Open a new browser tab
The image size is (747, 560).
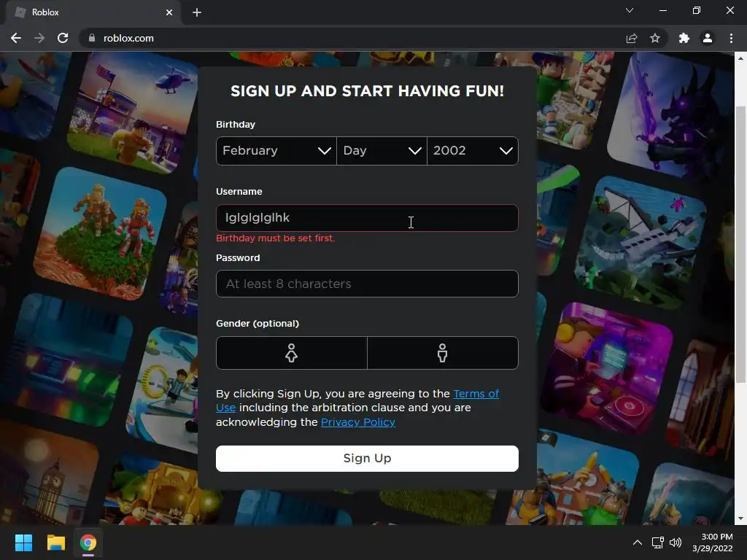pos(197,12)
